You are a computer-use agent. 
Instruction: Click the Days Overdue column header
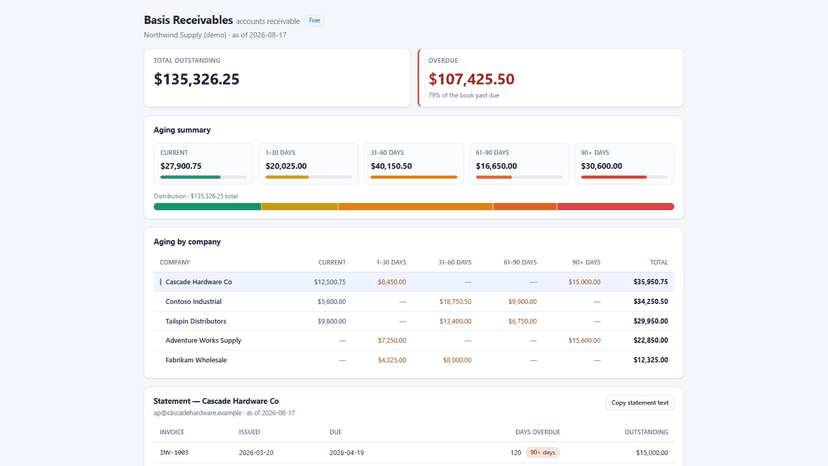coord(538,432)
